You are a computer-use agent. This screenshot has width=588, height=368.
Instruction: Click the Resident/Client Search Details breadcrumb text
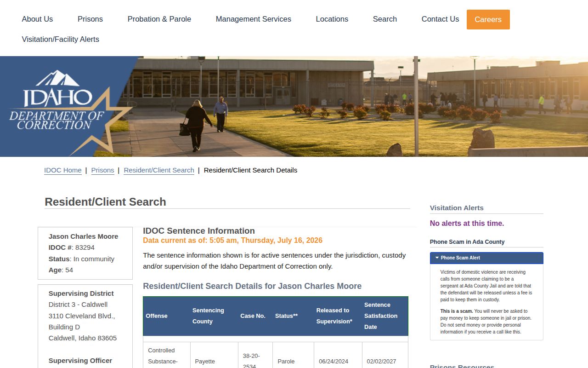250,170
